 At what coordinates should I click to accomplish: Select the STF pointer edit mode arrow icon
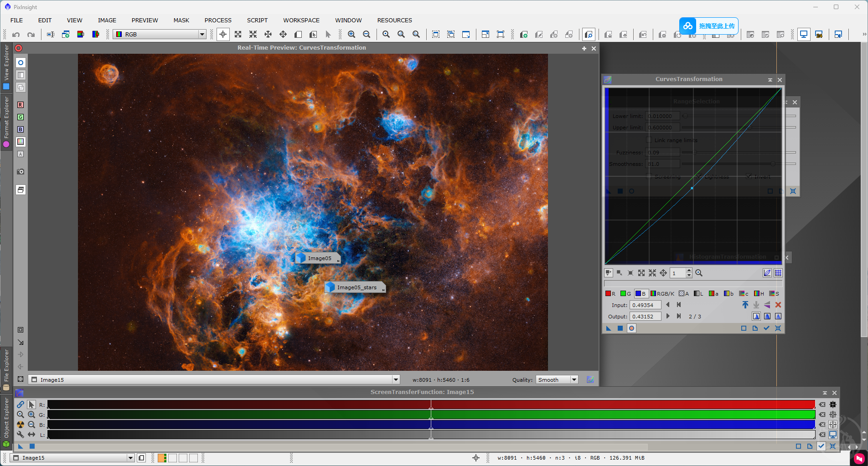click(31, 405)
